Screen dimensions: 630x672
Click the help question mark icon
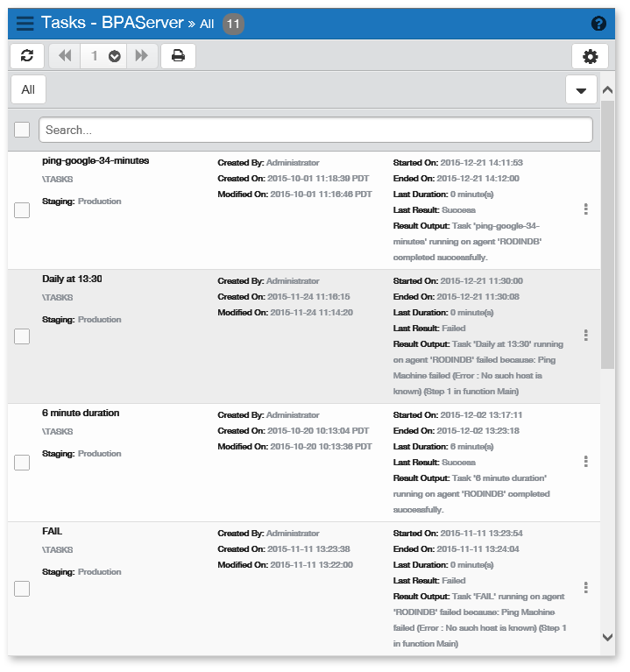click(x=599, y=24)
